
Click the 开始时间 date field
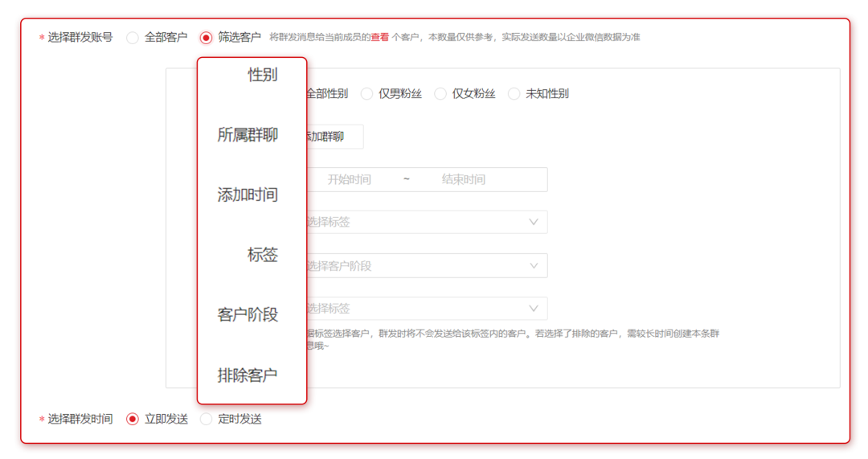[350, 179]
